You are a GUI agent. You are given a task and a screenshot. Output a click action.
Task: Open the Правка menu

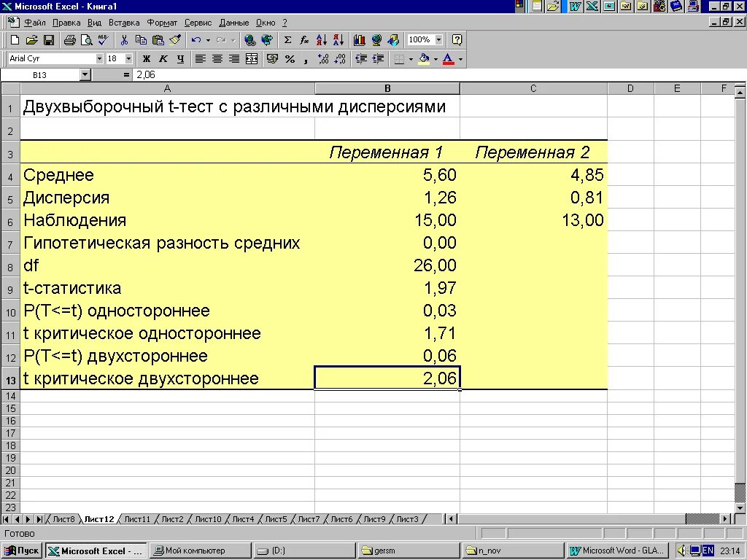click(66, 23)
